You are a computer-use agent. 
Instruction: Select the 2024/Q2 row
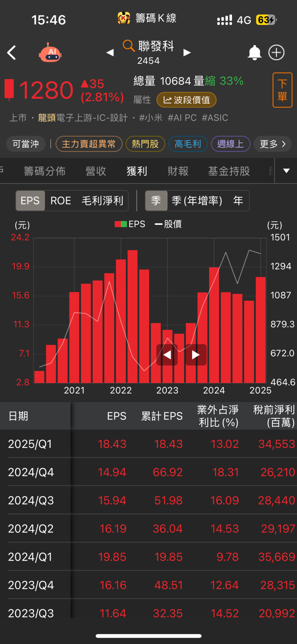148,529
